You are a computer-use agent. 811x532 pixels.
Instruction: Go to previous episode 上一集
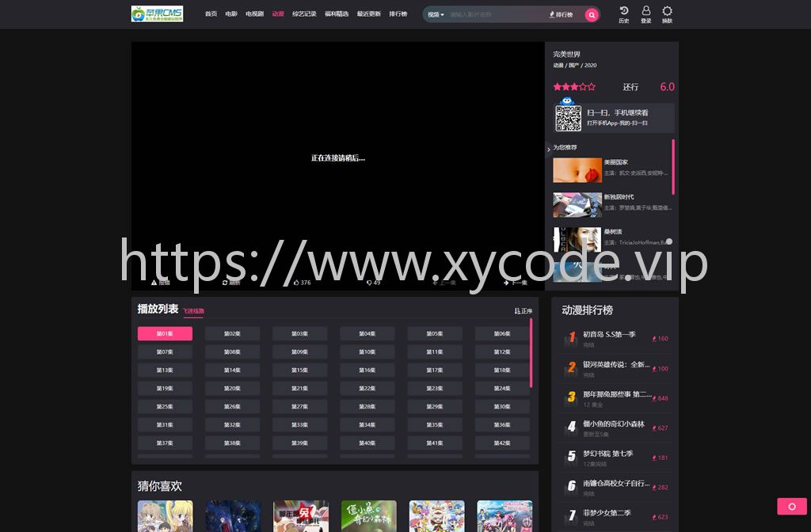(444, 283)
